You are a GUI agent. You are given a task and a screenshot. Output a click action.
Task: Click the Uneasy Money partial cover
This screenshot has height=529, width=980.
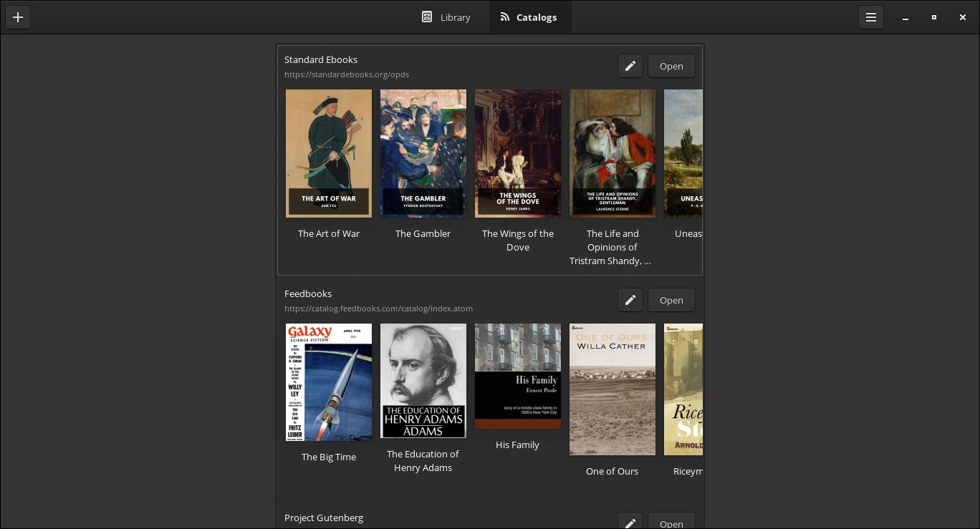click(x=683, y=153)
